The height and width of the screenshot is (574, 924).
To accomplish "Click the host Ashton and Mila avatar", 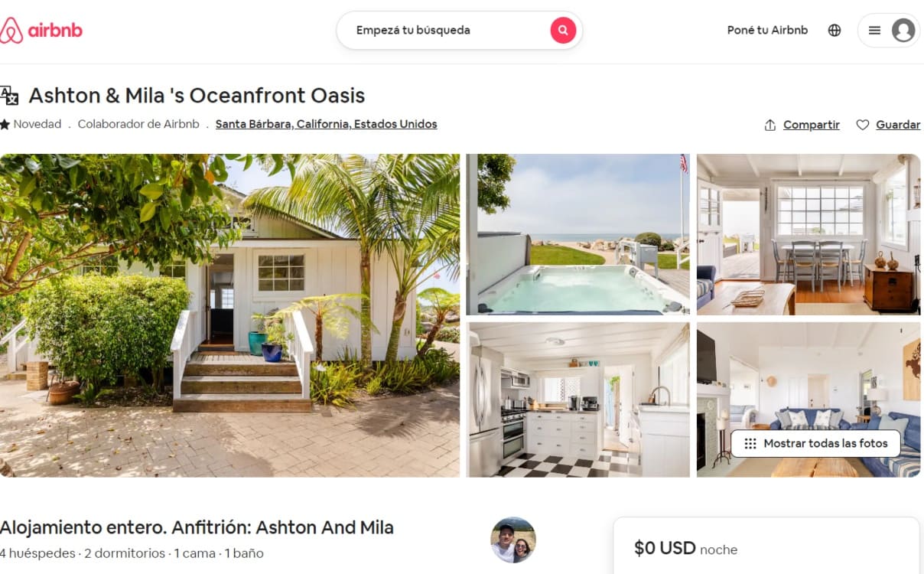I will (x=513, y=540).
